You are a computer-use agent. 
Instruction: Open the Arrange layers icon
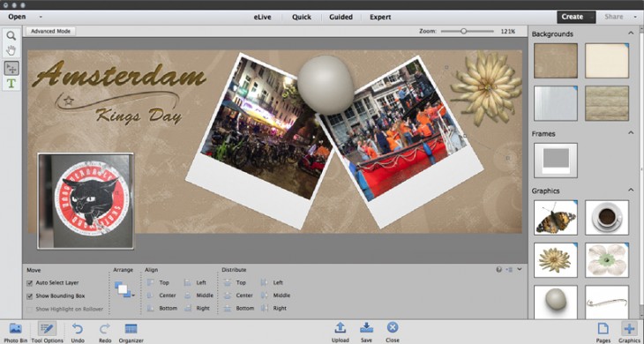tap(124, 289)
